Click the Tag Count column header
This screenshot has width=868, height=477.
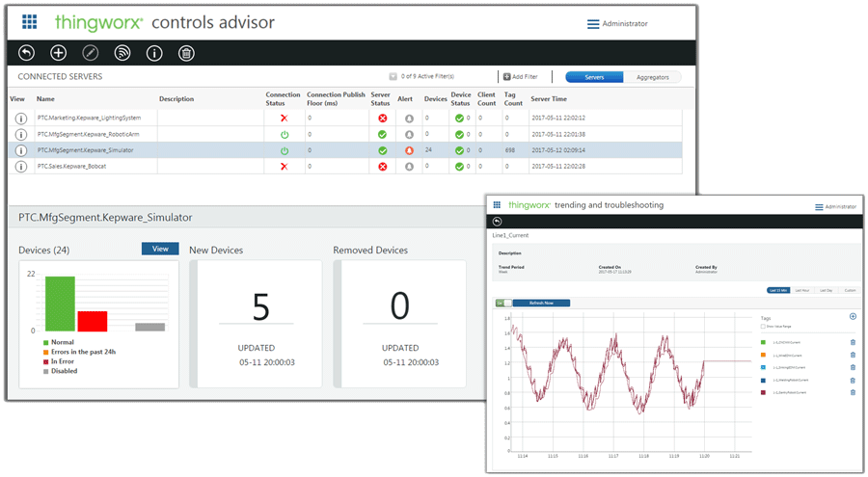(x=513, y=98)
